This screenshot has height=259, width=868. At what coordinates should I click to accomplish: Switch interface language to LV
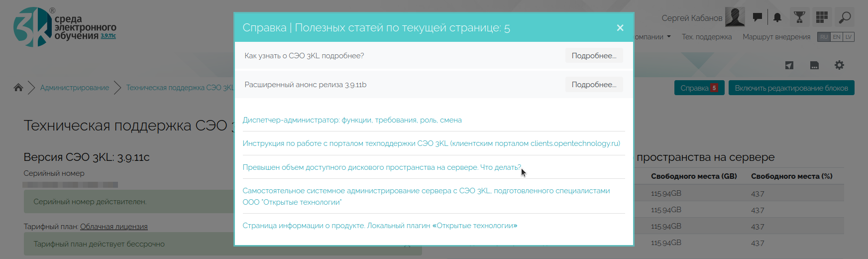(849, 37)
